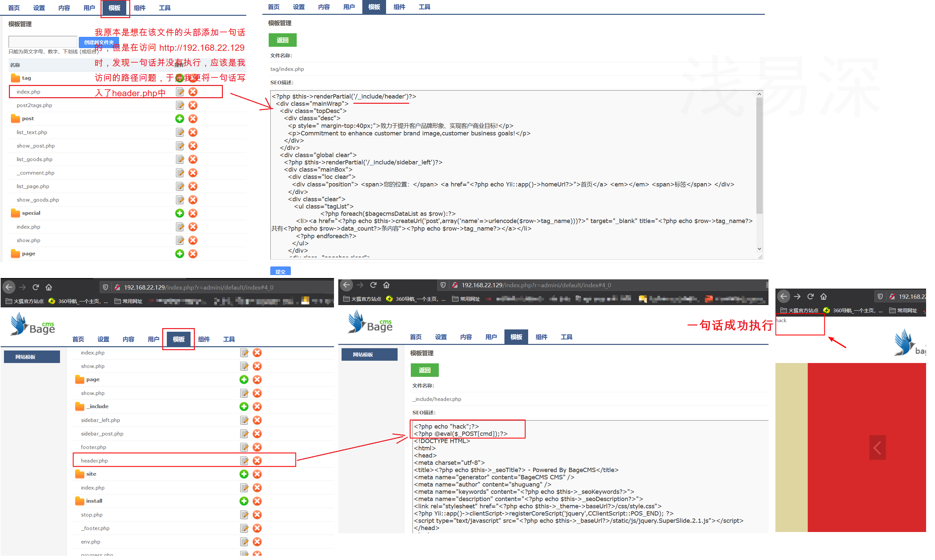The height and width of the screenshot is (560, 935).
Task: Reload the browser window showing the hack page
Action: (810, 296)
